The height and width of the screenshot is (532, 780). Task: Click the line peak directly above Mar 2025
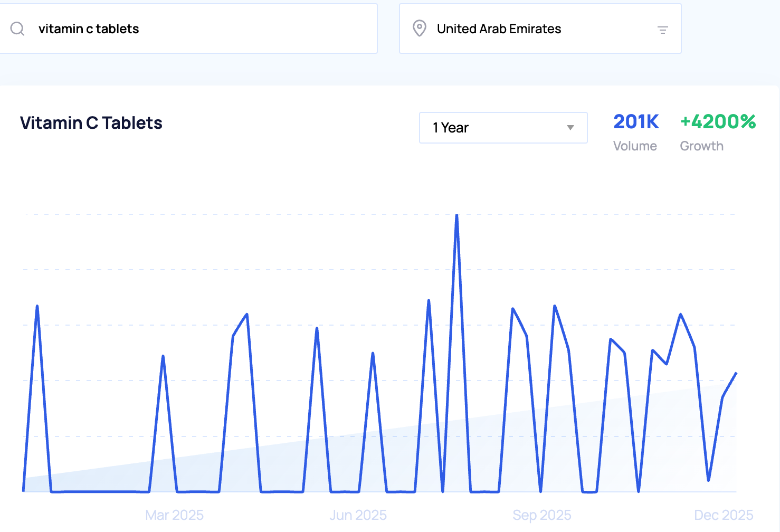[163, 356]
